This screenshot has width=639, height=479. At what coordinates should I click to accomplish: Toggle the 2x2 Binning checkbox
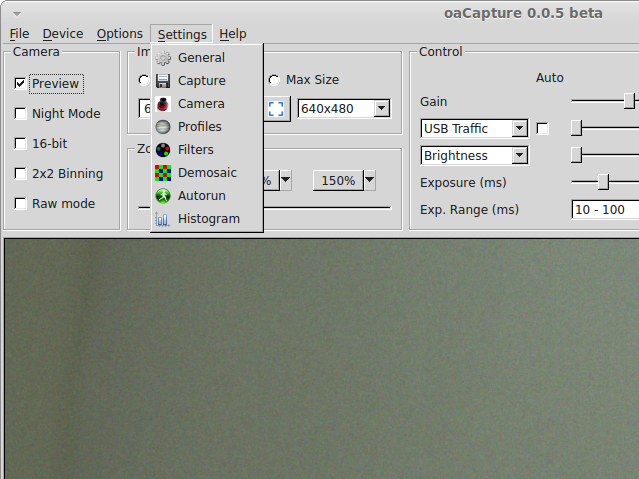coord(21,174)
